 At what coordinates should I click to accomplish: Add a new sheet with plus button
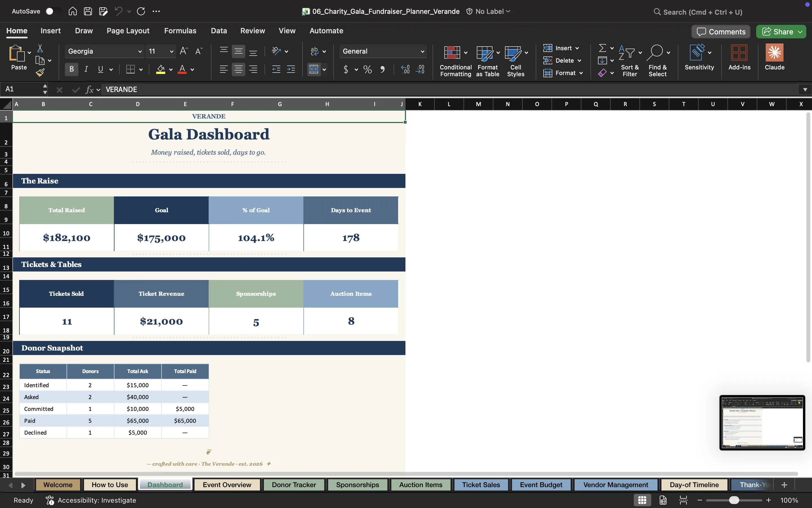click(x=784, y=485)
